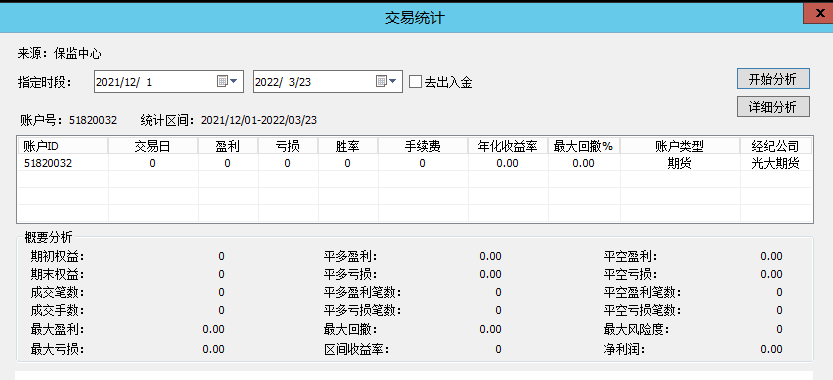Select the 亏损 column header
This screenshot has height=380, width=833.
point(288,146)
